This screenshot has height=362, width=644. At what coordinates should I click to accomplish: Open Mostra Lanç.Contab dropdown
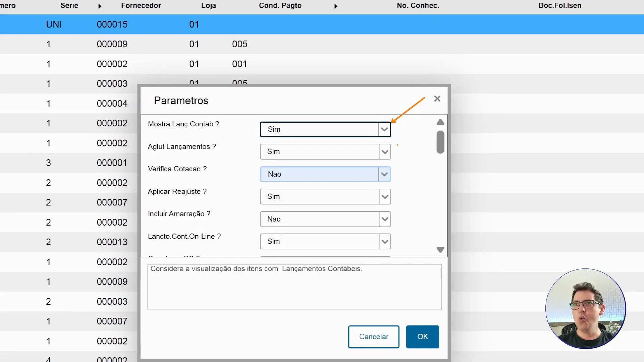coord(384,129)
